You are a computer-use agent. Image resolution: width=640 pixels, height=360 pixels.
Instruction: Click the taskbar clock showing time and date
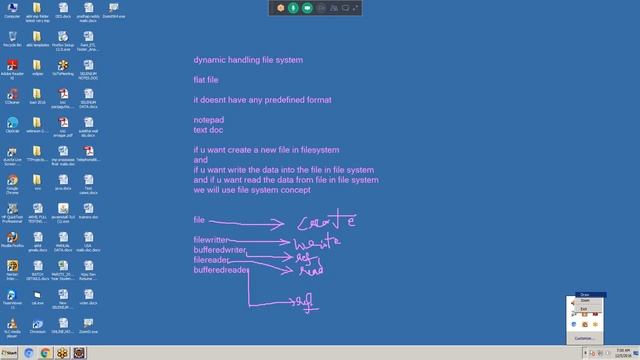tap(623, 353)
